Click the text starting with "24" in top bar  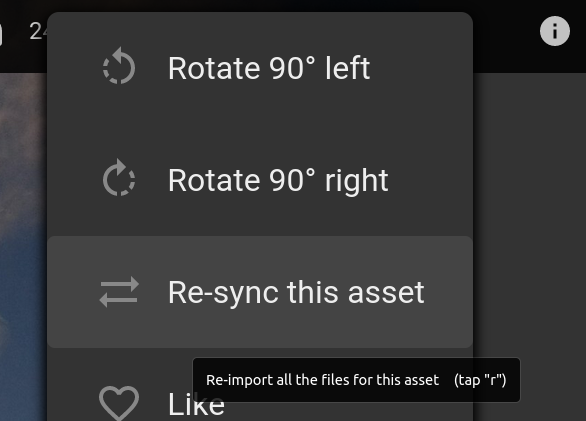point(38,31)
